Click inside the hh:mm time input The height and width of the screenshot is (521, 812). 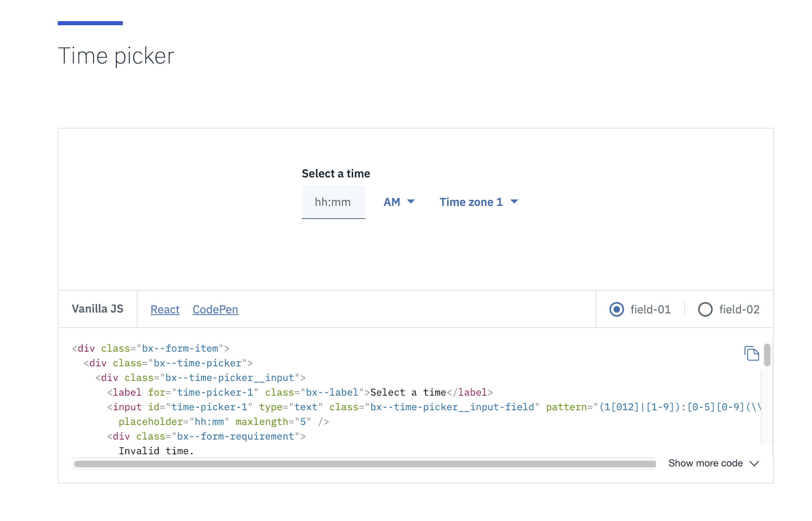333,202
